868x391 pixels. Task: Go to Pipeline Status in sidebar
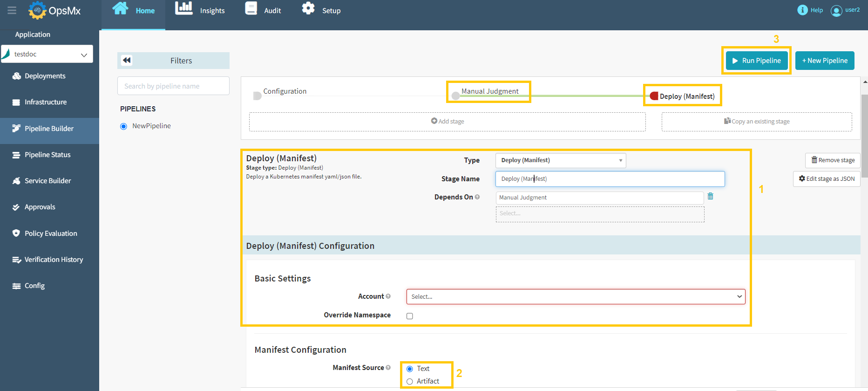click(x=47, y=155)
